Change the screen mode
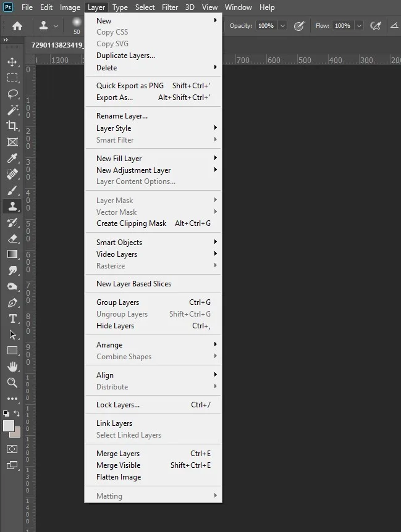 coord(12,465)
